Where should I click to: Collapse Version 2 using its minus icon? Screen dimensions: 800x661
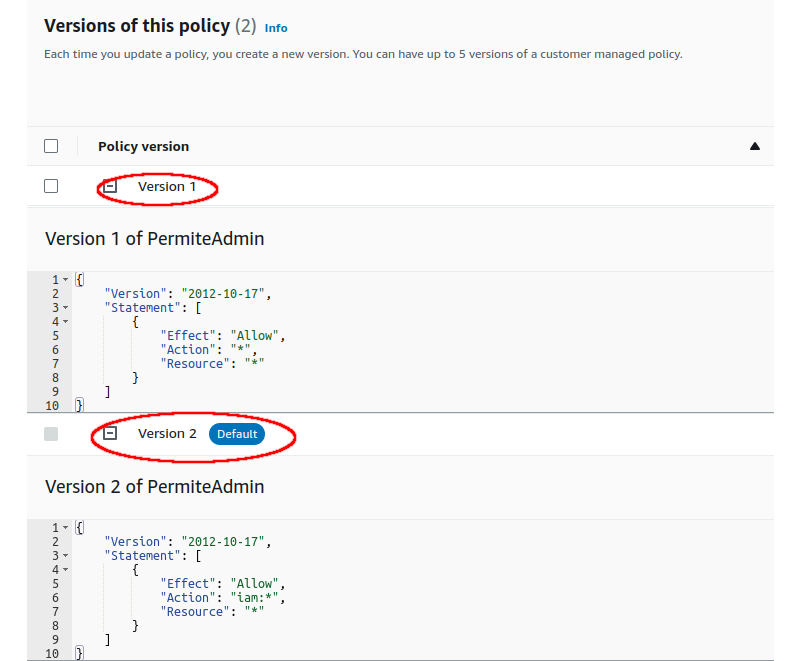111,434
